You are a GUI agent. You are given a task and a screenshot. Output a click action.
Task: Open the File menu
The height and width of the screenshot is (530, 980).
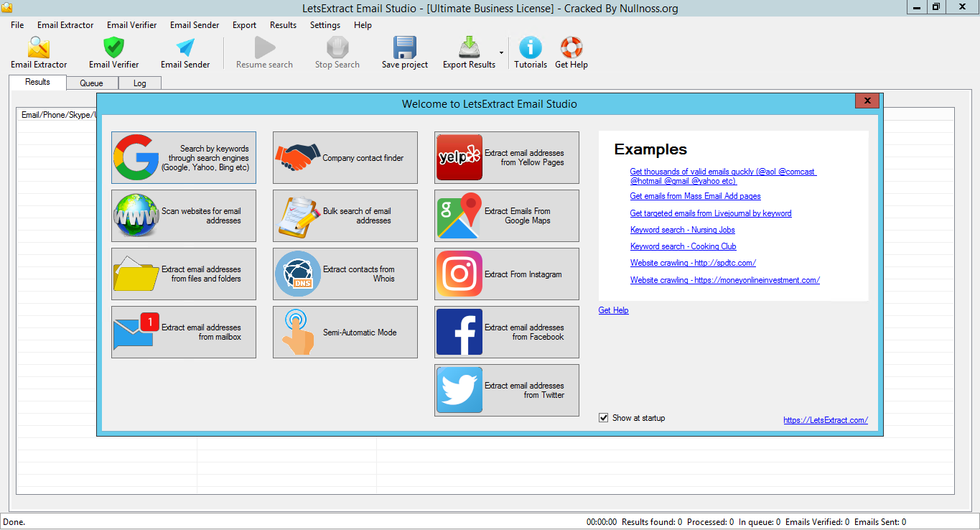point(17,25)
